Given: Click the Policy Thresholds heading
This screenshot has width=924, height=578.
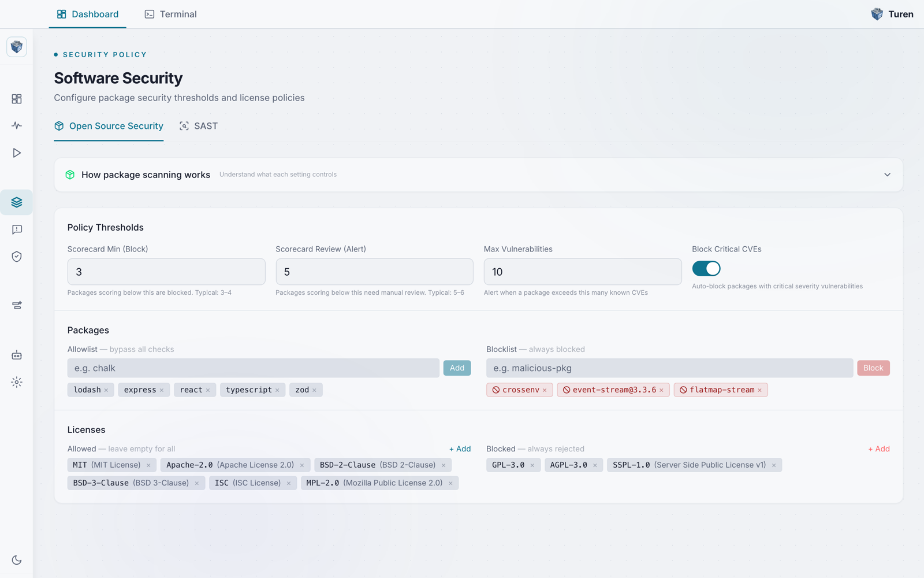Looking at the screenshot, I should pos(106,228).
